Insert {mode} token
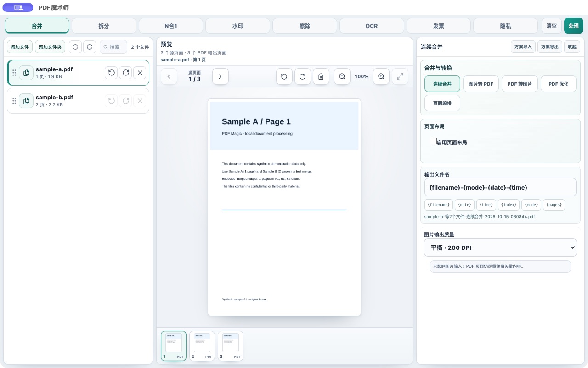588x368 pixels. click(531, 205)
